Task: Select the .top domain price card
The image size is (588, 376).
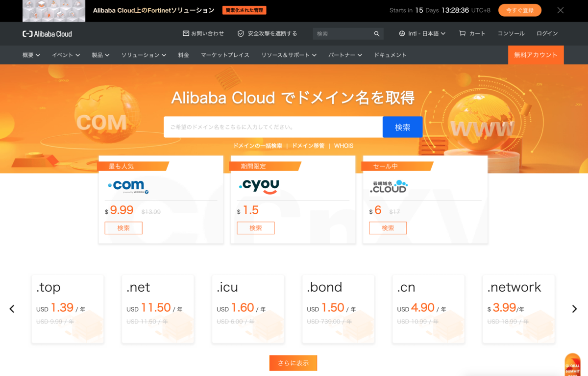Action: point(68,309)
